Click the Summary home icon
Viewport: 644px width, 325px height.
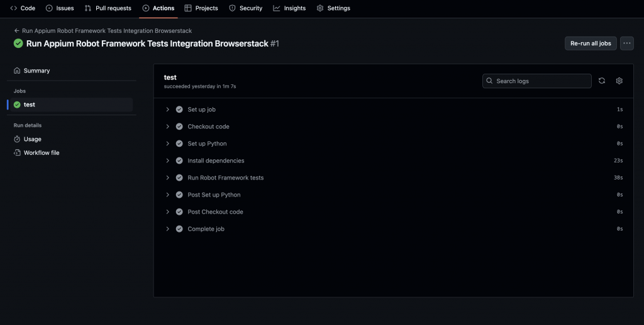[17, 71]
